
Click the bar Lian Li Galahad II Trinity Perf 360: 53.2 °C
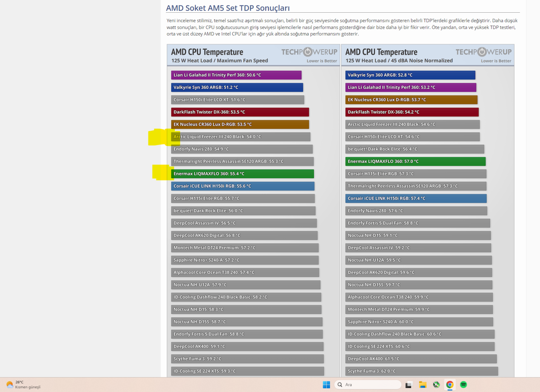(x=411, y=87)
